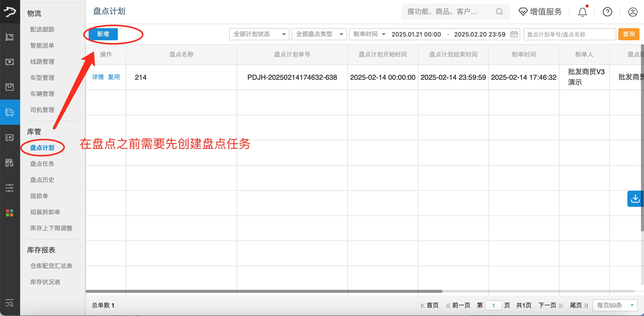This screenshot has width=644, height=316.
Task: Open the colorful apps grid sidebar icon
Action: coord(10,213)
